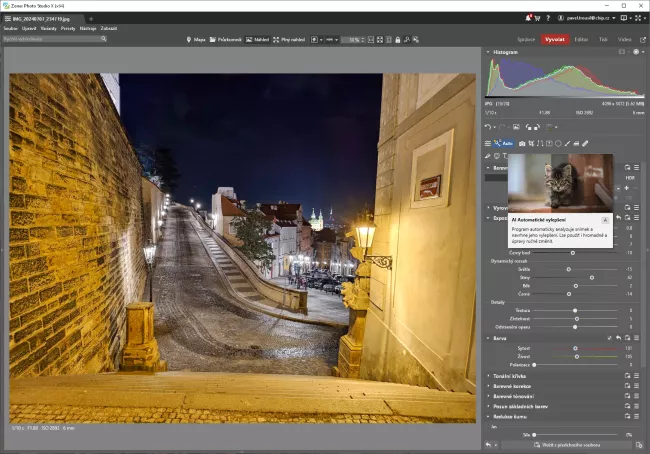Click the undo arrow icon
This screenshot has width=650, height=454.
click(x=487, y=127)
